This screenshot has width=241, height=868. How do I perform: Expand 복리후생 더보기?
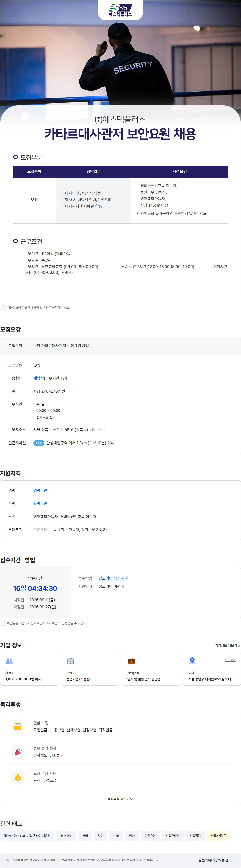[x=120, y=799]
